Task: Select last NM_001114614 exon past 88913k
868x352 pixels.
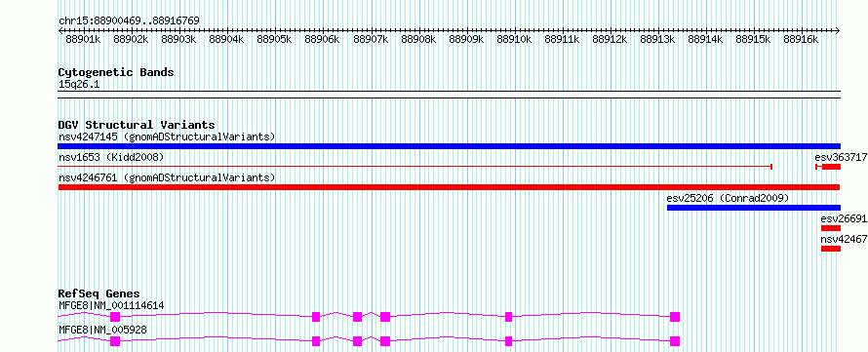Action: pos(675,317)
